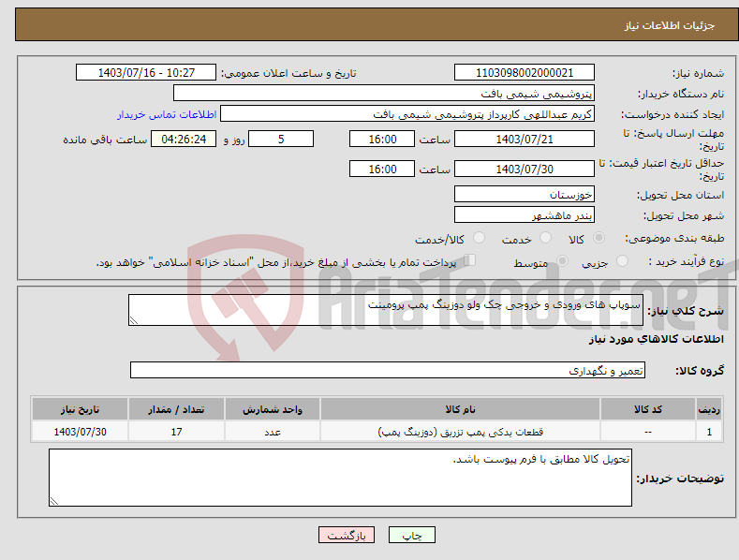Click the واحد شمارش column header
The height and width of the screenshot is (560, 739).
pos(273,409)
